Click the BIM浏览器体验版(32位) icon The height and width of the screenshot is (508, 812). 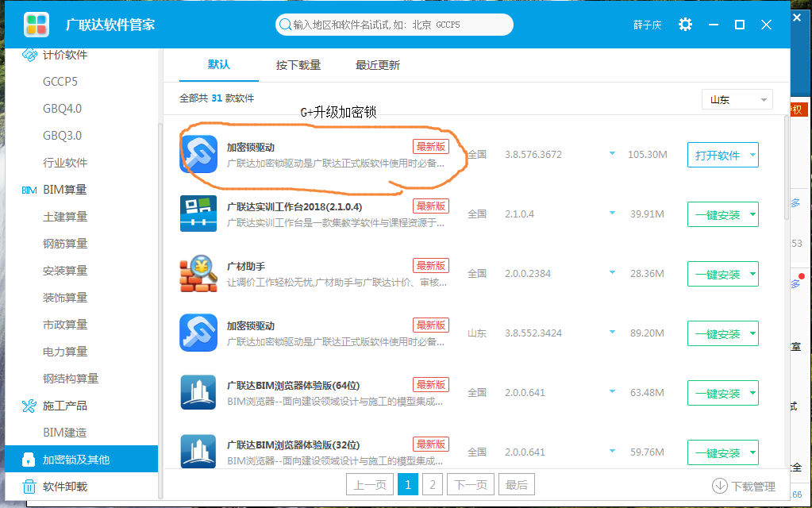click(x=198, y=451)
